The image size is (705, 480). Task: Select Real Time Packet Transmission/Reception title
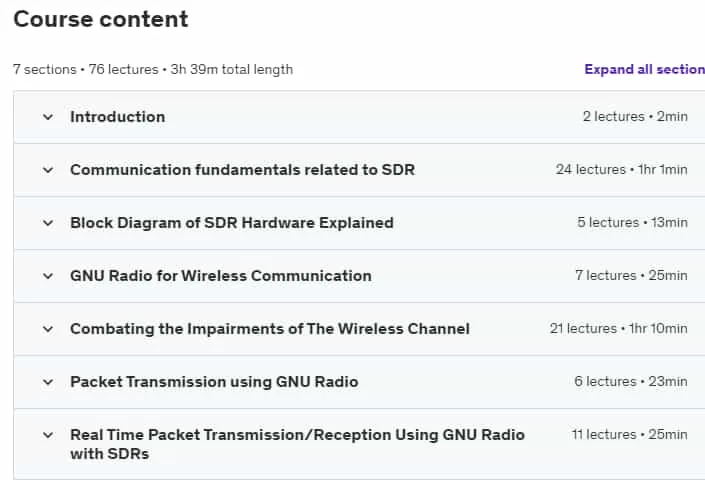297,444
